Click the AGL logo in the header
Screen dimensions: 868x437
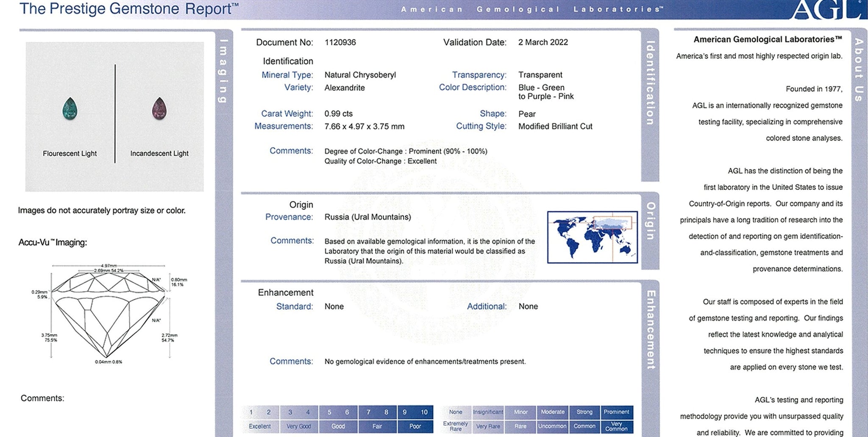[x=826, y=9]
